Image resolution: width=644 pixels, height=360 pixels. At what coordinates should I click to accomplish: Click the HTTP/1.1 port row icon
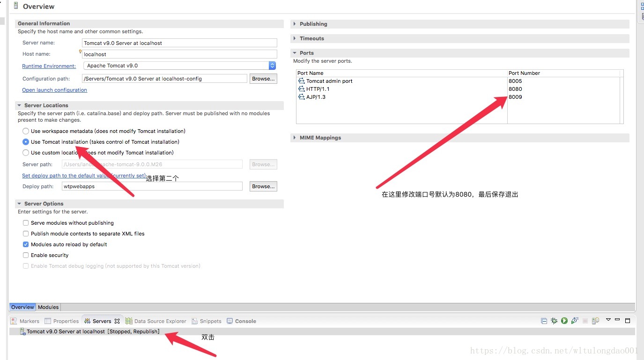(x=301, y=89)
